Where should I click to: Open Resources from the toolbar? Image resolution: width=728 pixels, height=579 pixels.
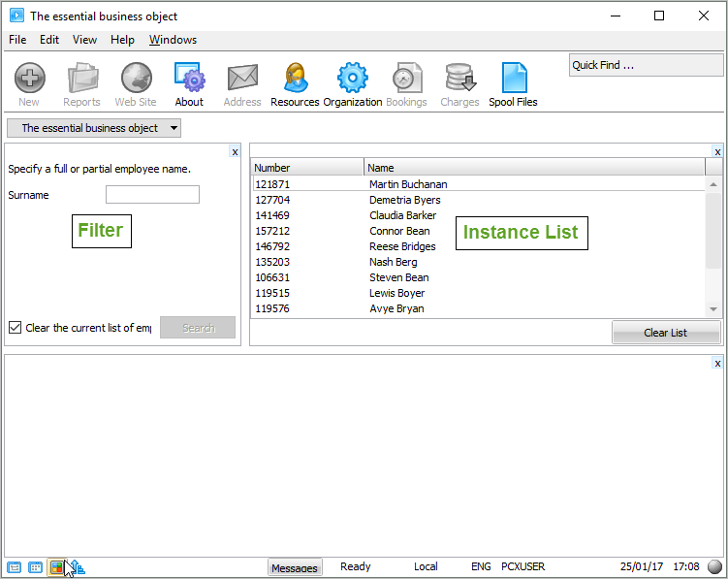(295, 84)
